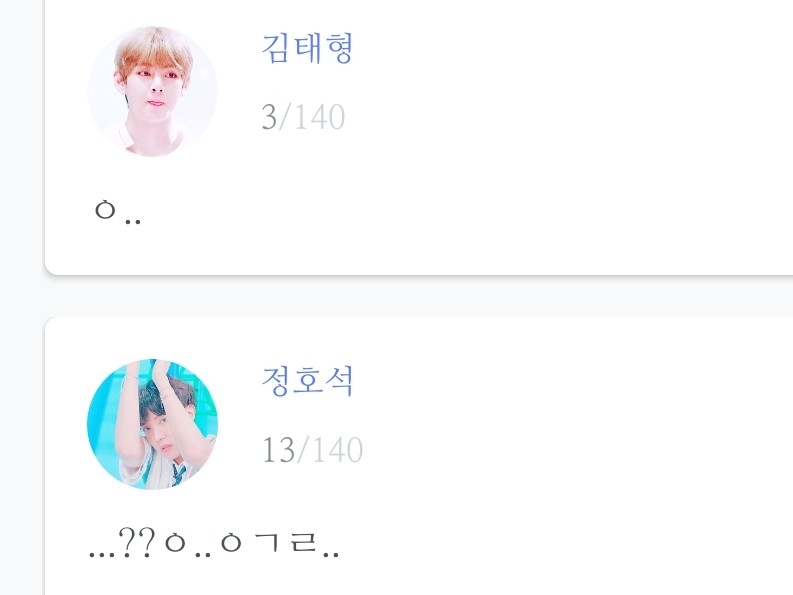The width and height of the screenshot is (793, 595).
Task: Click the gap between the two cards
Action: coord(419,296)
